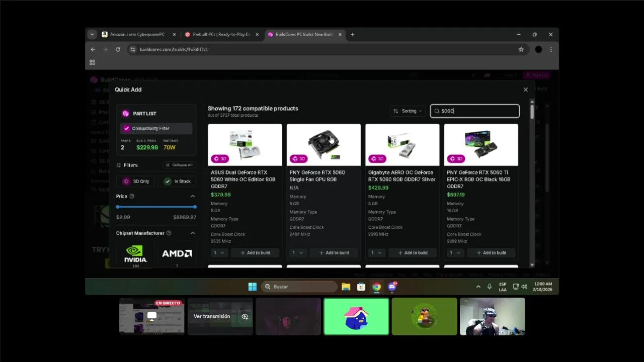The height and width of the screenshot is (362, 644).
Task: Open a new browser tab
Action: (x=352, y=34)
